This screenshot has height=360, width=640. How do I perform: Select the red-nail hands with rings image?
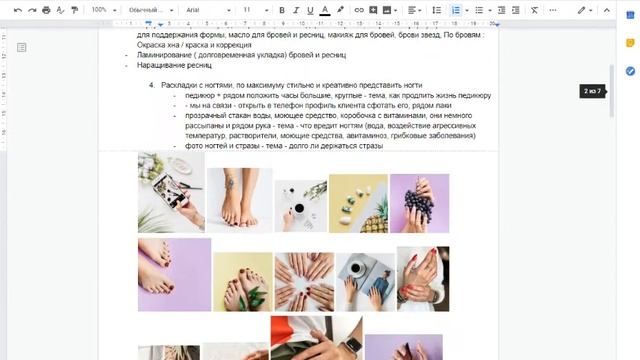423,279
